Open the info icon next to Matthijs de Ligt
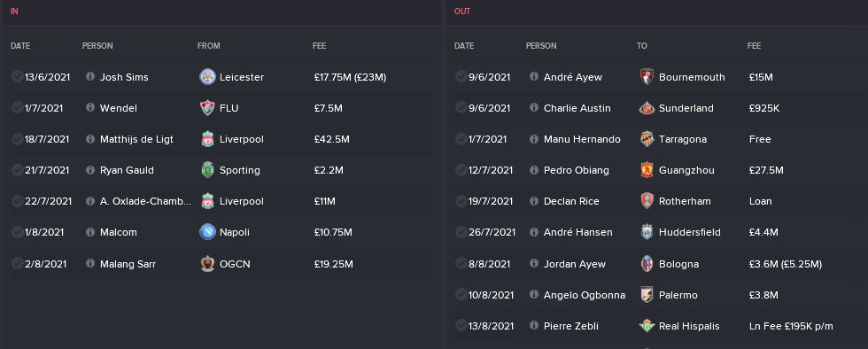This screenshot has width=868, height=349. pos(90,138)
